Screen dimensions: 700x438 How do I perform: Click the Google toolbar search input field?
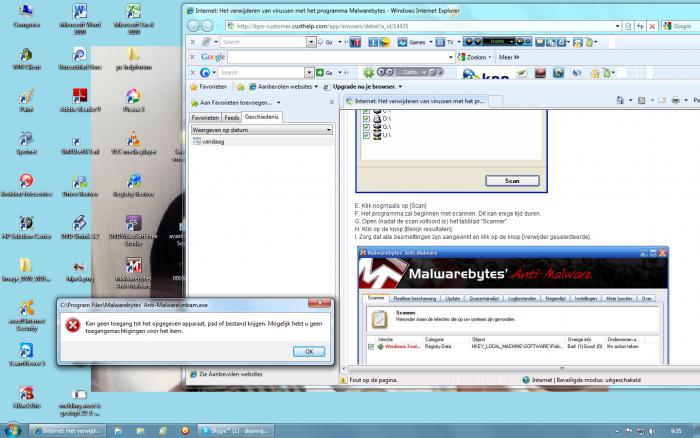(x=338, y=57)
